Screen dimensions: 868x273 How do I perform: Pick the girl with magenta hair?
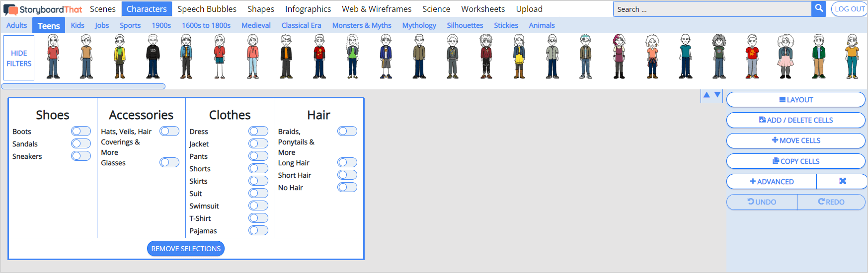click(x=619, y=57)
